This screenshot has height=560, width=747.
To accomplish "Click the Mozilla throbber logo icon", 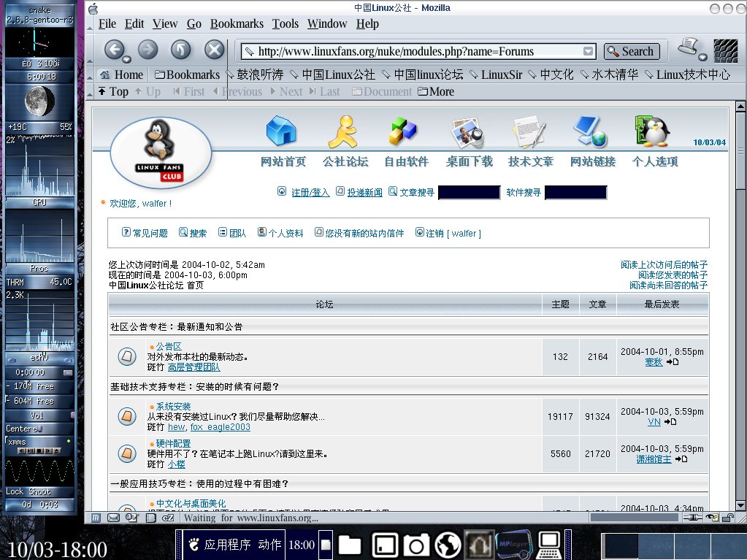I will pyautogui.click(x=726, y=51).
